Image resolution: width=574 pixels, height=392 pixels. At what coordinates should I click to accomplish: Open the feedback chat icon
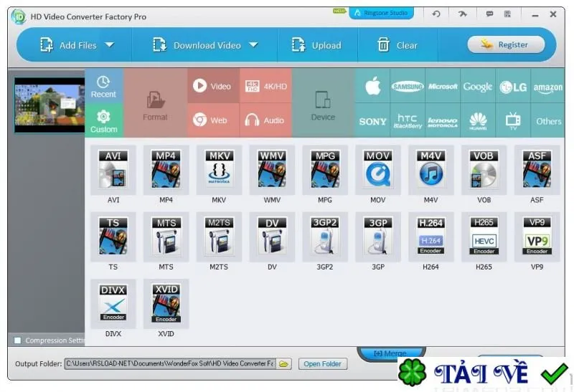pyautogui.click(x=489, y=14)
